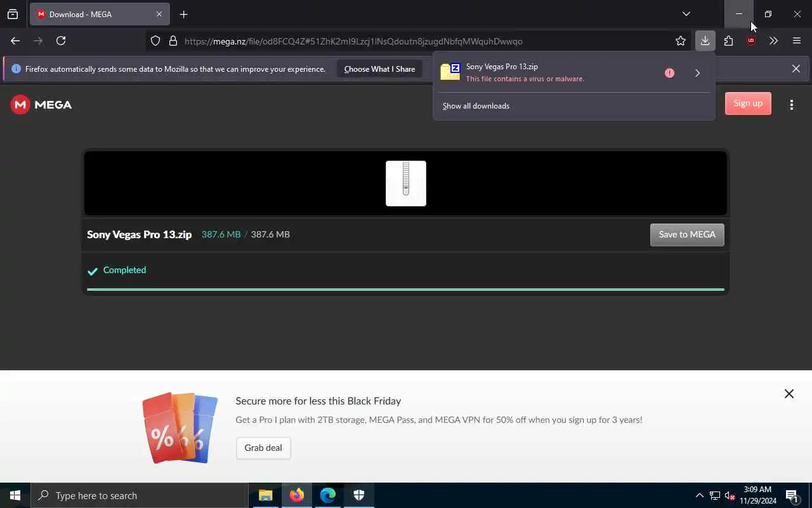
Task: Toggle the Firefox downloads panel button
Action: [705, 41]
